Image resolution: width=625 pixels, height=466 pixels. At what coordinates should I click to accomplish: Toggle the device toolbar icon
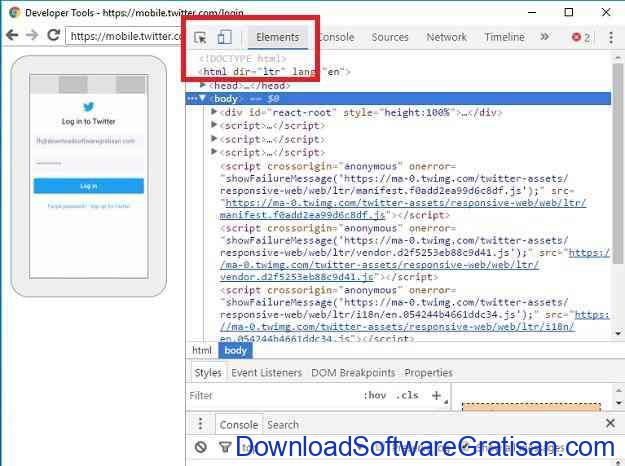(224, 37)
